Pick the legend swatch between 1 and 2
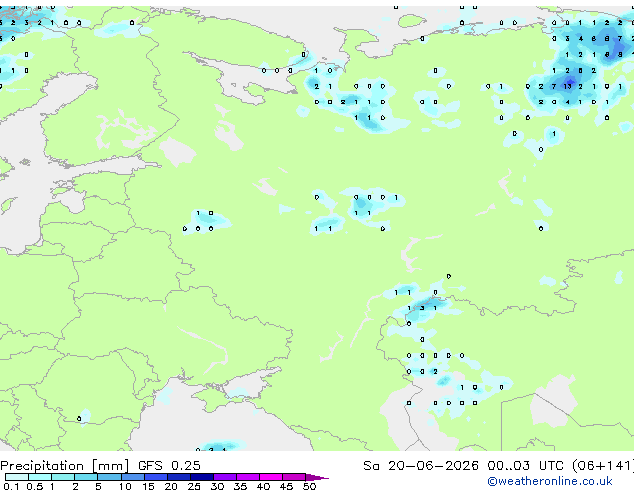Viewport: 634px width, 490px height. click(x=63, y=477)
